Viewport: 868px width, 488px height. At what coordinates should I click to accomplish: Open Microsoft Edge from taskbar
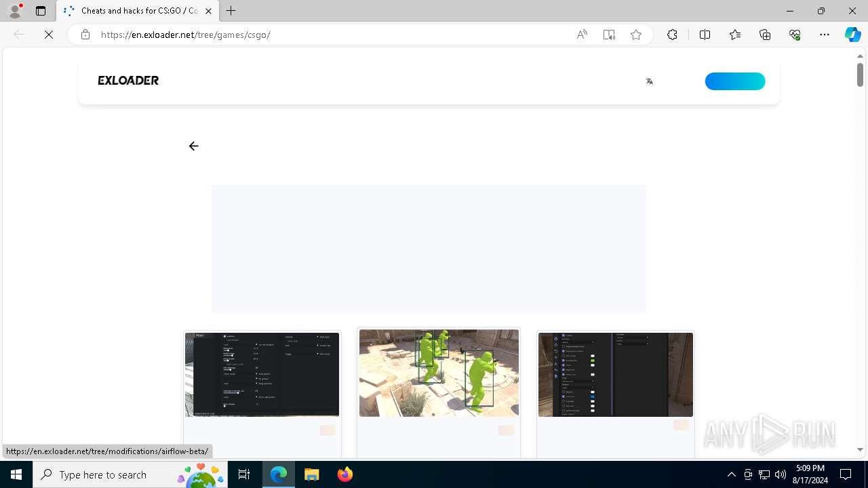coord(279,474)
